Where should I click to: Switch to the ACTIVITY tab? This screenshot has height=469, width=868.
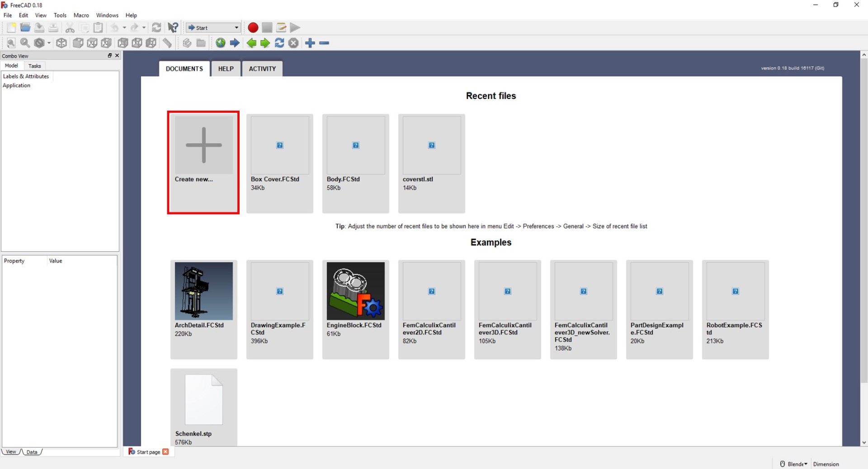[262, 69]
